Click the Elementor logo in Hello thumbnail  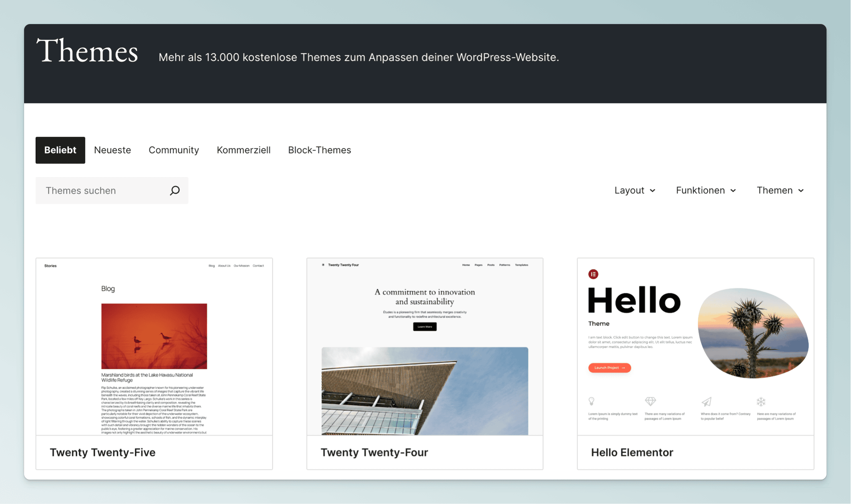pyautogui.click(x=593, y=274)
